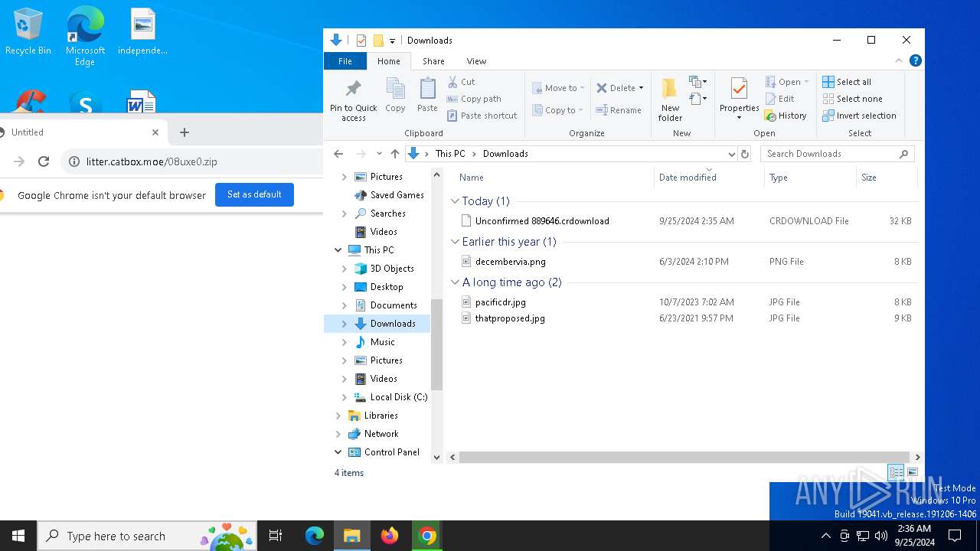The height and width of the screenshot is (551, 980).
Task: Create a New folder from ribbon
Action: 670,99
